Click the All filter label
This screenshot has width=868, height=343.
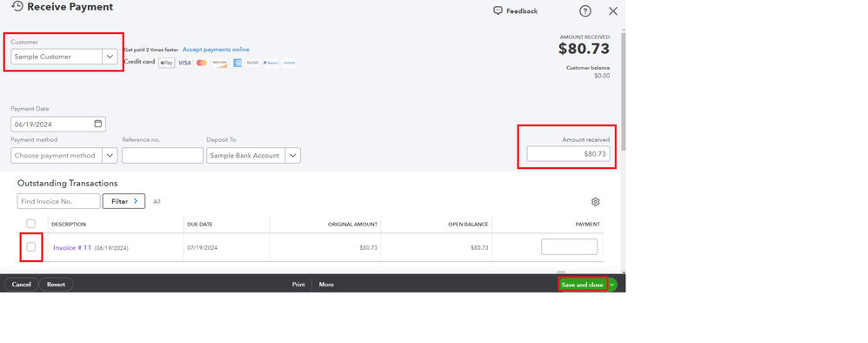[x=157, y=202]
